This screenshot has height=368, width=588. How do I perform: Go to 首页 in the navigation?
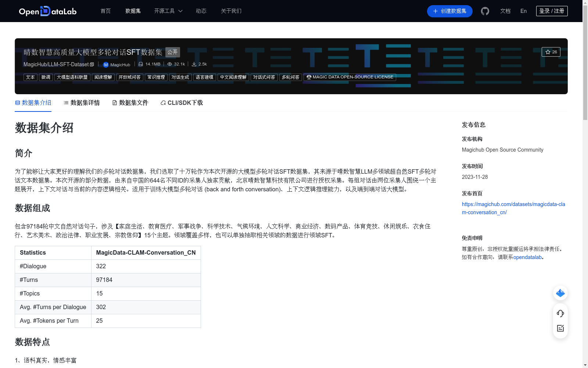tap(105, 11)
